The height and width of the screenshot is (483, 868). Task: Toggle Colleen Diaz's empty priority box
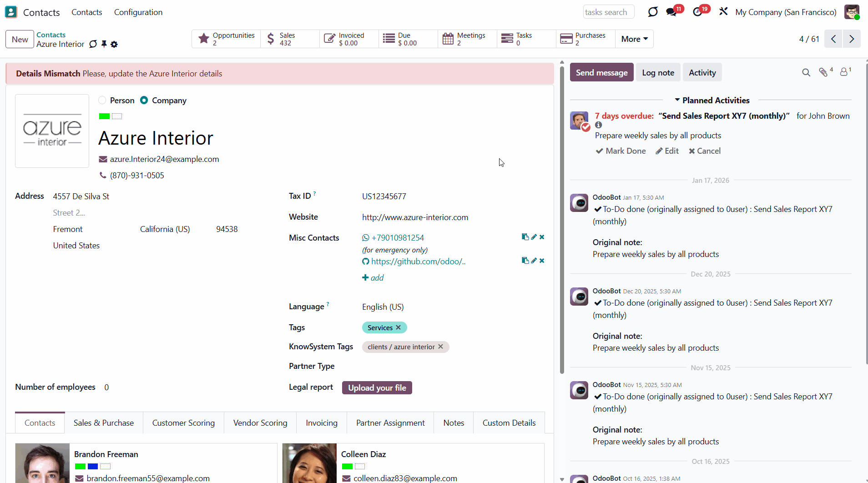(360, 466)
